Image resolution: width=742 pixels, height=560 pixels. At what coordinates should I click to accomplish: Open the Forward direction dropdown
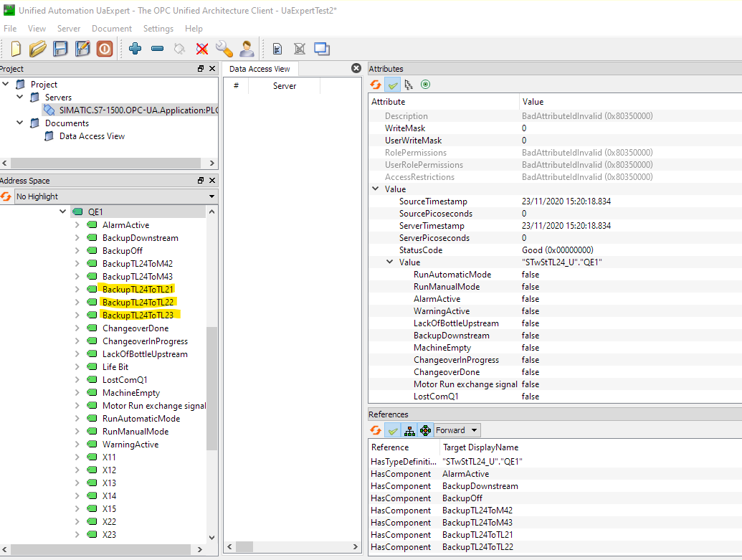tap(457, 430)
